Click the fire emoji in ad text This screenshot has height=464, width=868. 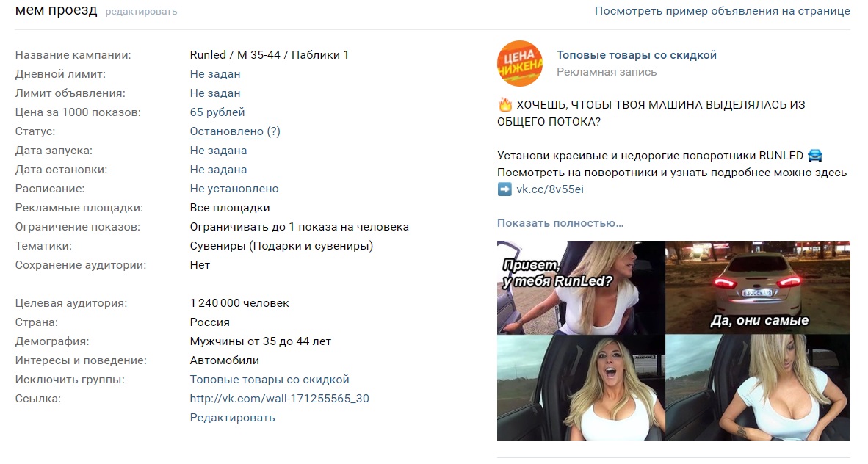tap(504, 105)
